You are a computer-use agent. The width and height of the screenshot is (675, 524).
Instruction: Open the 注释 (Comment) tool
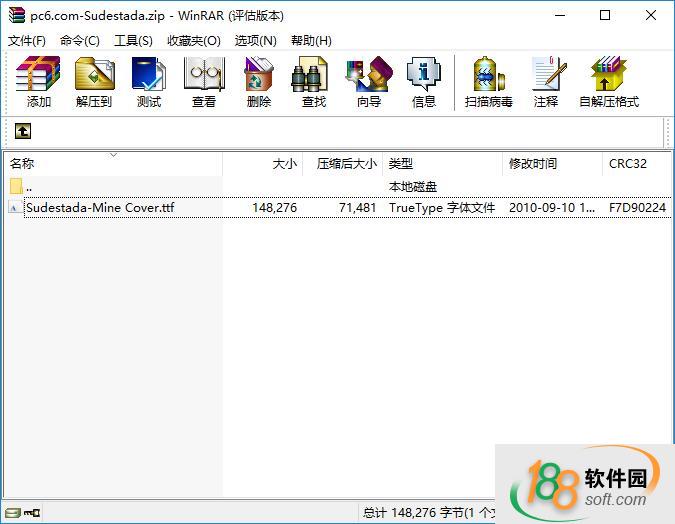[546, 82]
